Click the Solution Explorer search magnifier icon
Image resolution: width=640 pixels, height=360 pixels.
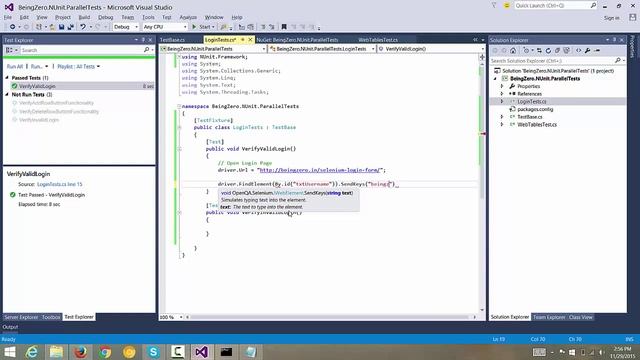coord(617,60)
